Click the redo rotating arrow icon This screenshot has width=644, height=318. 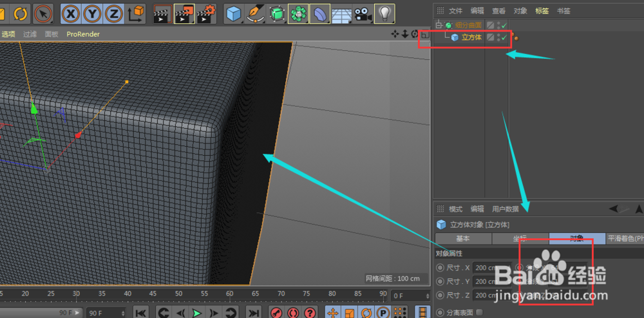[x=20, y=14]
